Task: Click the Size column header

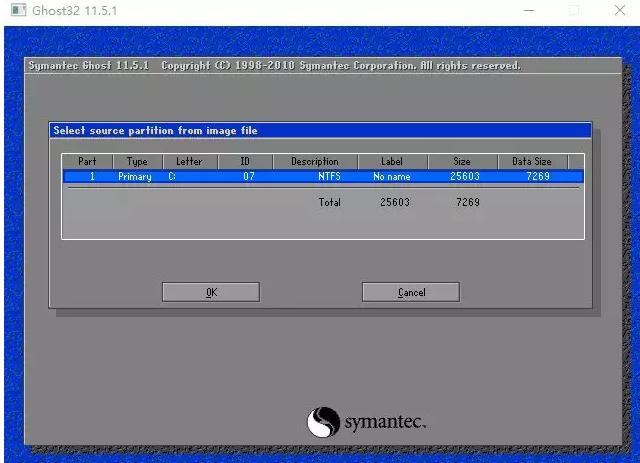Action: (x=462, y=161)
